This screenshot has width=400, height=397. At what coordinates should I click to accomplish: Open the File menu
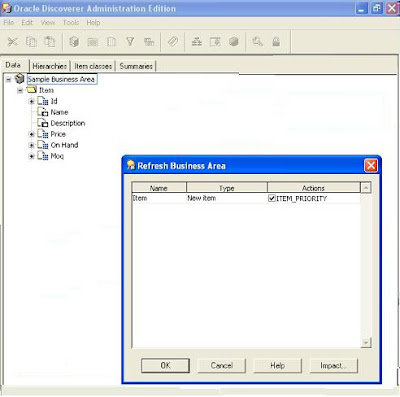(9, 23)
